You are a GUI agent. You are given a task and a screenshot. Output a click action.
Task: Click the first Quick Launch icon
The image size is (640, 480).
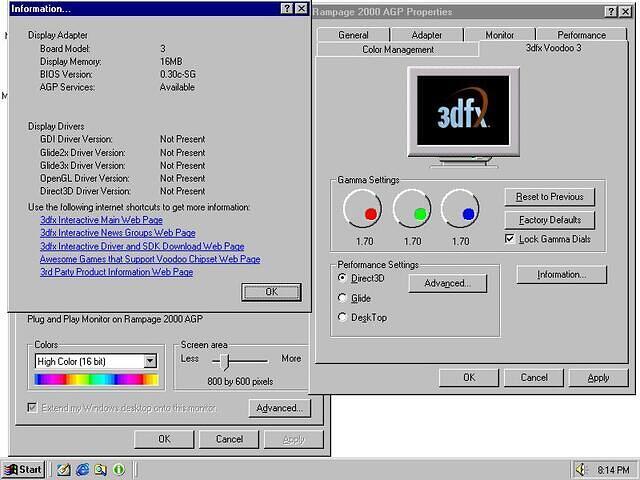pyautogui.click(x=63, y=469)
